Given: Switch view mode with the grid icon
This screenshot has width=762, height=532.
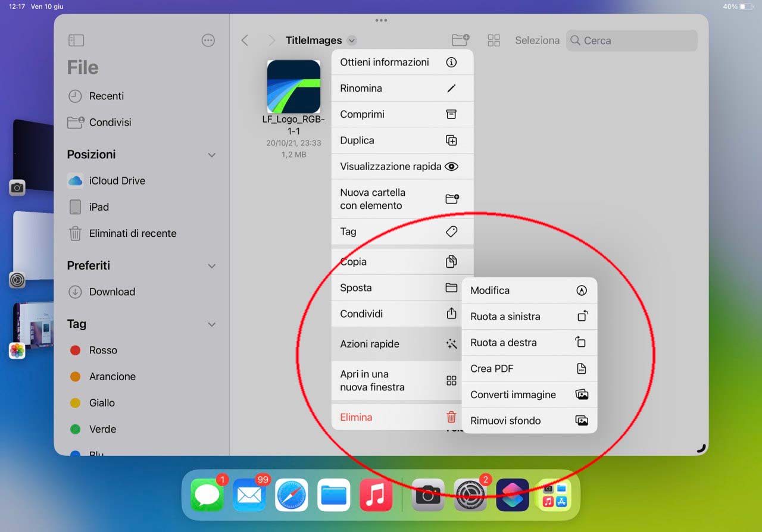Looking at the screenshot, I should point(494,40).
